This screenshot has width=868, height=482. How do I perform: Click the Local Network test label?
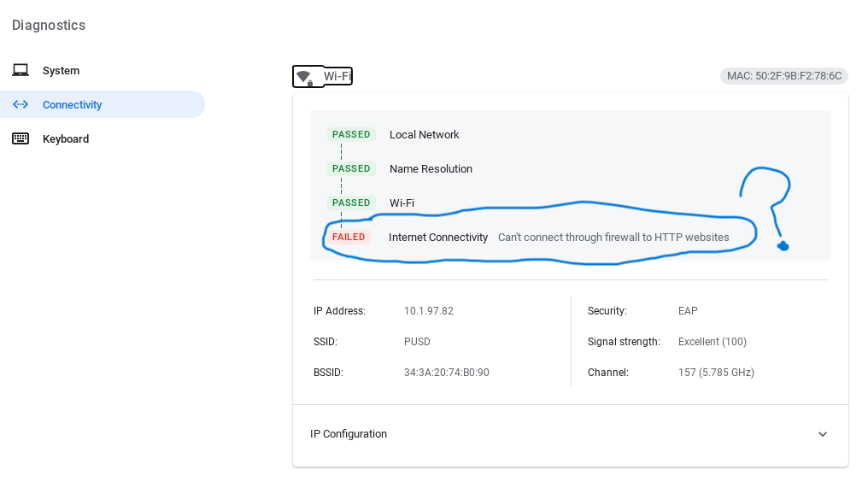[424, 135]
